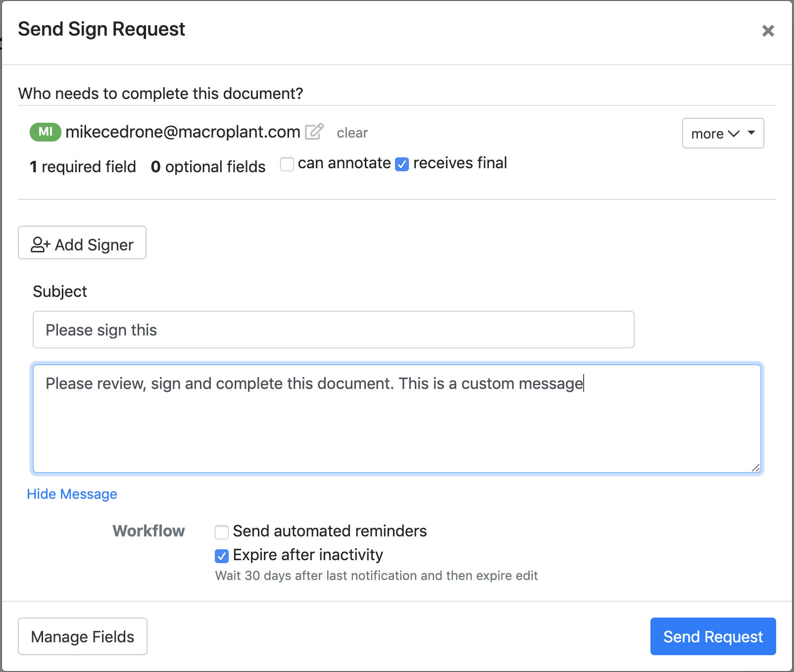
Task: Open Manage Fields
Action: coord(83,636)
